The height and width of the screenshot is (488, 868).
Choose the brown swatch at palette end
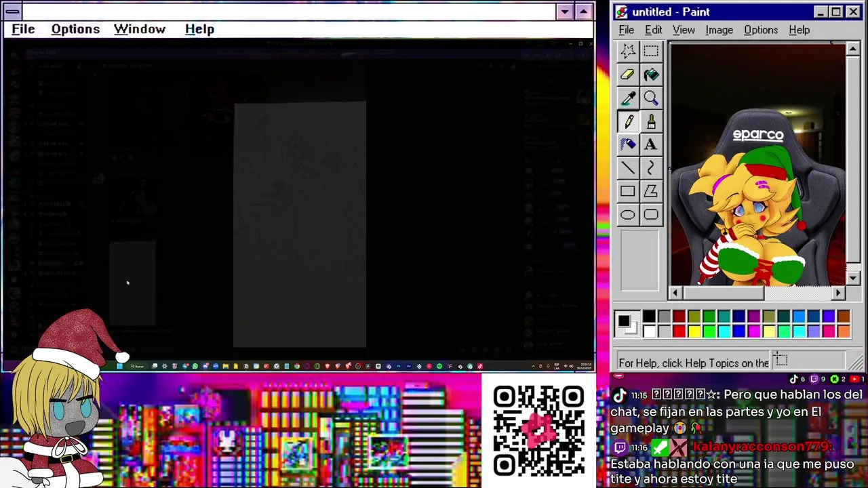pos(843,317)
